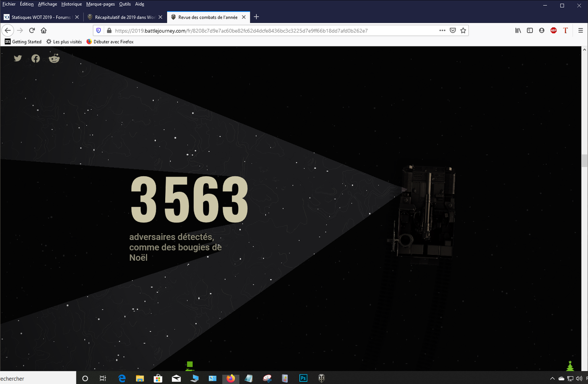588x384 pixels.
Task: Click the green Christmas tree icon
Action: [x=570, y=366]
